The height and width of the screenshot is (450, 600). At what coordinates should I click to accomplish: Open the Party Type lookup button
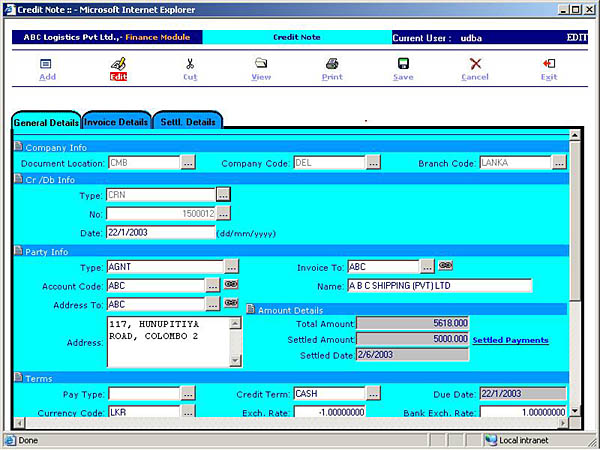tap(231, 267)
